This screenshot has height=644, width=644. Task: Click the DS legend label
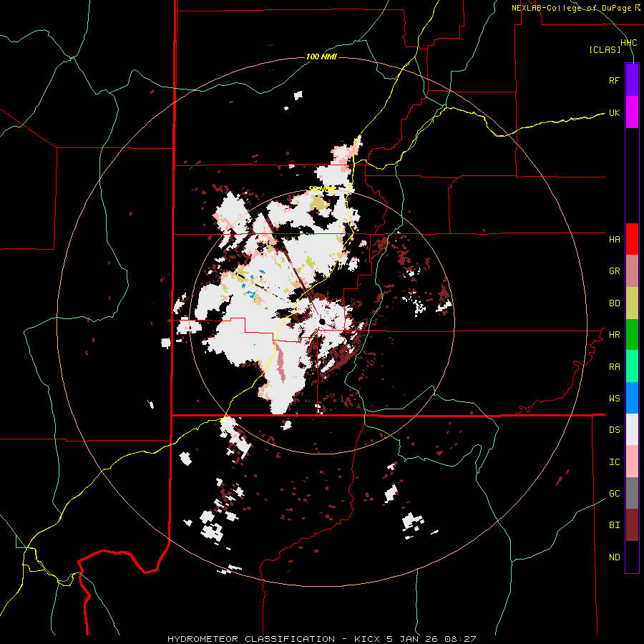(614, 430)
